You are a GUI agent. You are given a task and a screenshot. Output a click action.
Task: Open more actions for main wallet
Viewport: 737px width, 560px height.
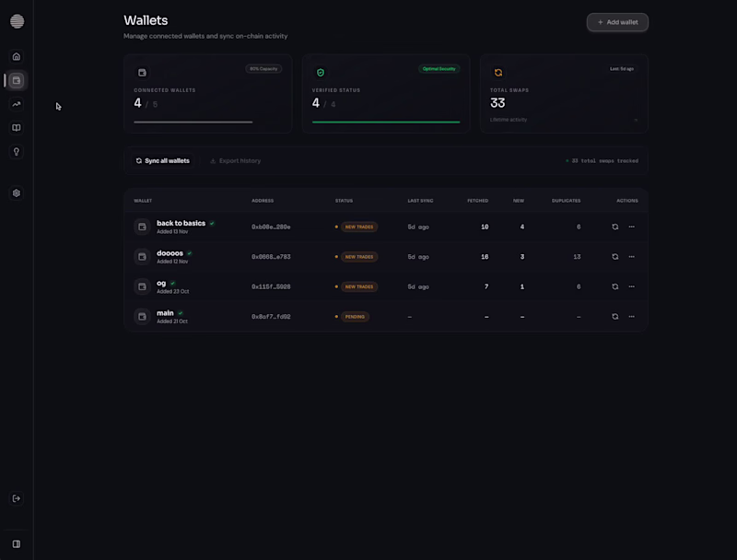coord(632,317)
